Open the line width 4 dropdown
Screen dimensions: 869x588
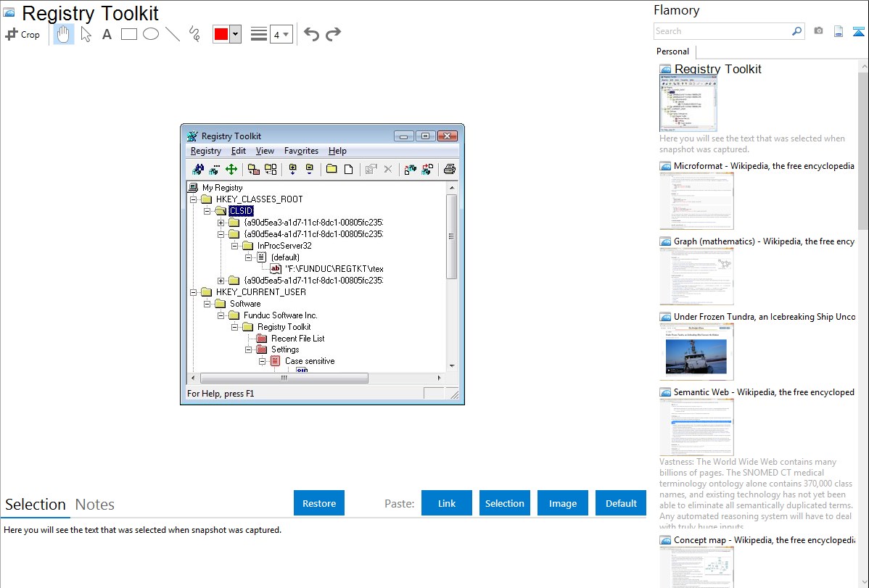pyautogui.click(x=281, y=35)
